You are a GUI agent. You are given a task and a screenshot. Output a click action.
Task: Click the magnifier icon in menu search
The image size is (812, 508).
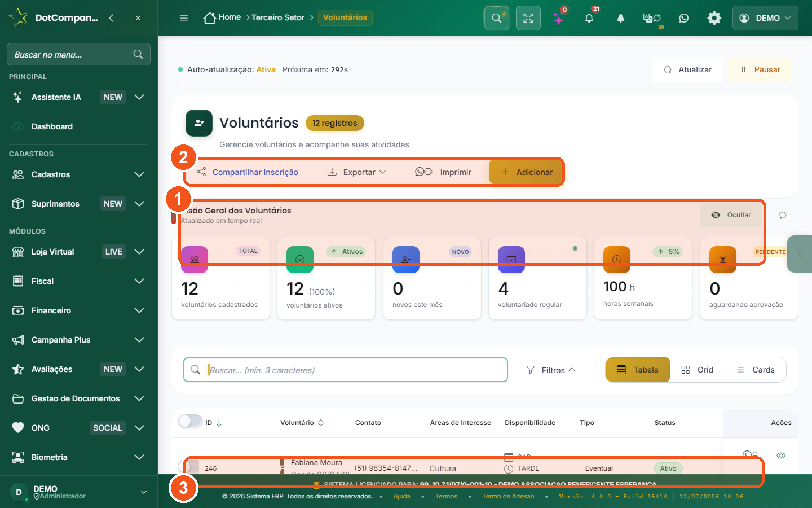pos(138,54)
